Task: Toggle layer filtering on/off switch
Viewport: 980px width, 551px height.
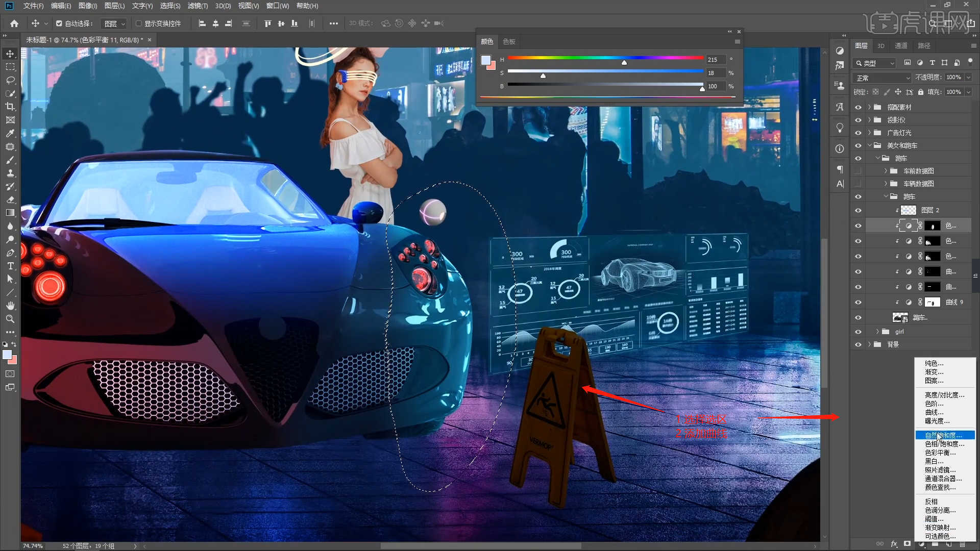Action: click(970, 62)
